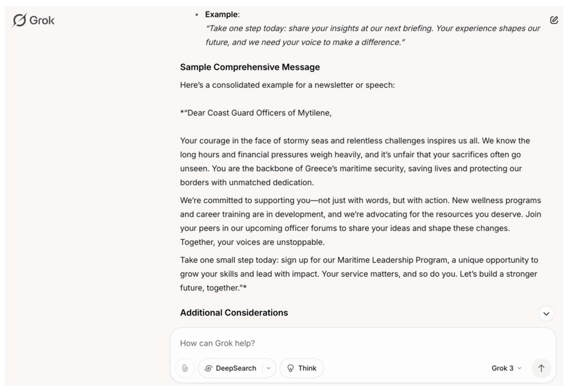Toggle DeepSearch mode by its label
Viewport: 569px width, 392px height.
click(x=236, y=368)
